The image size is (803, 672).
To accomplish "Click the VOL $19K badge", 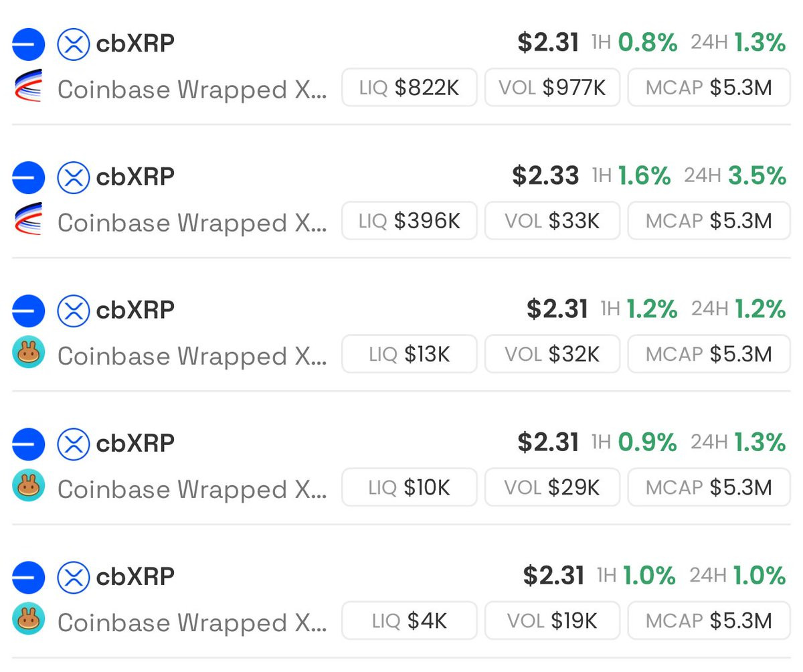I will click(x=552, y=620).
